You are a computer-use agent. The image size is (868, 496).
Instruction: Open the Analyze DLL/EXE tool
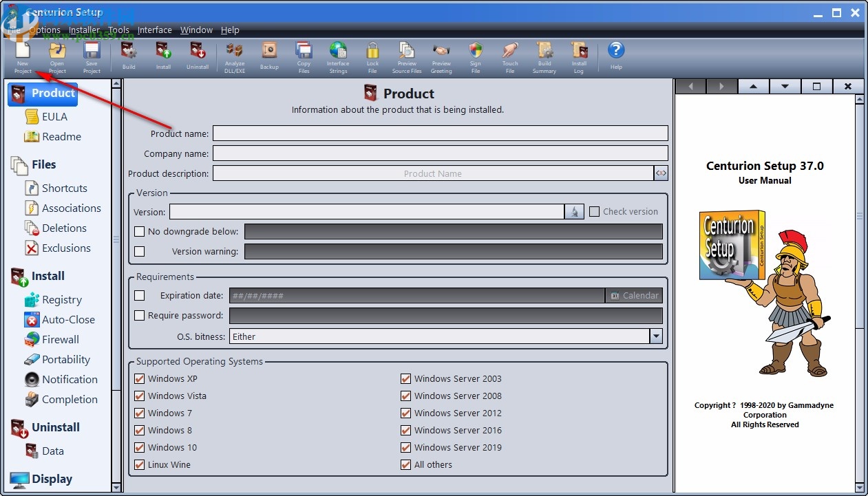click(x=235, y=55)
